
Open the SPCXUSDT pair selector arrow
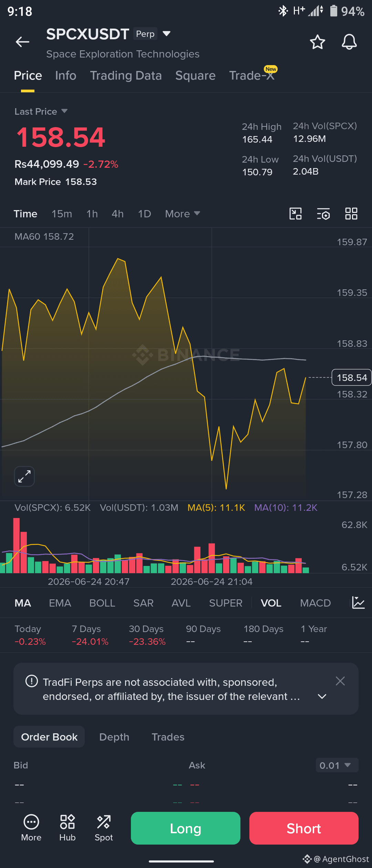pos(166,33)
